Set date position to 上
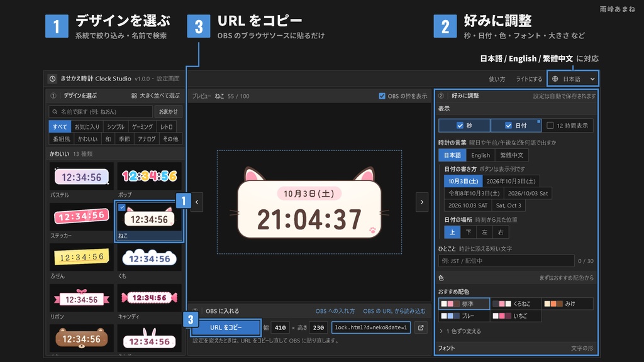The image size is (644, 362). coord(452,233)
